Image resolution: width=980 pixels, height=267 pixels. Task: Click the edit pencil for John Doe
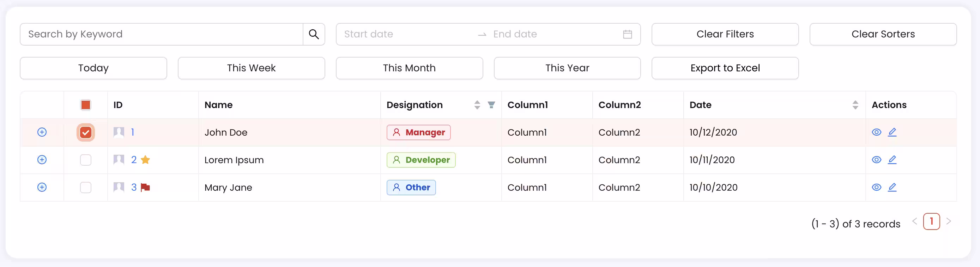click(x=892, y=132)
